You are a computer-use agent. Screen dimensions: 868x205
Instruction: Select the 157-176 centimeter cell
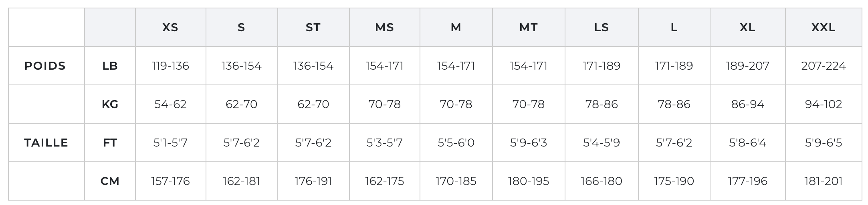click(x=170, y=181)
